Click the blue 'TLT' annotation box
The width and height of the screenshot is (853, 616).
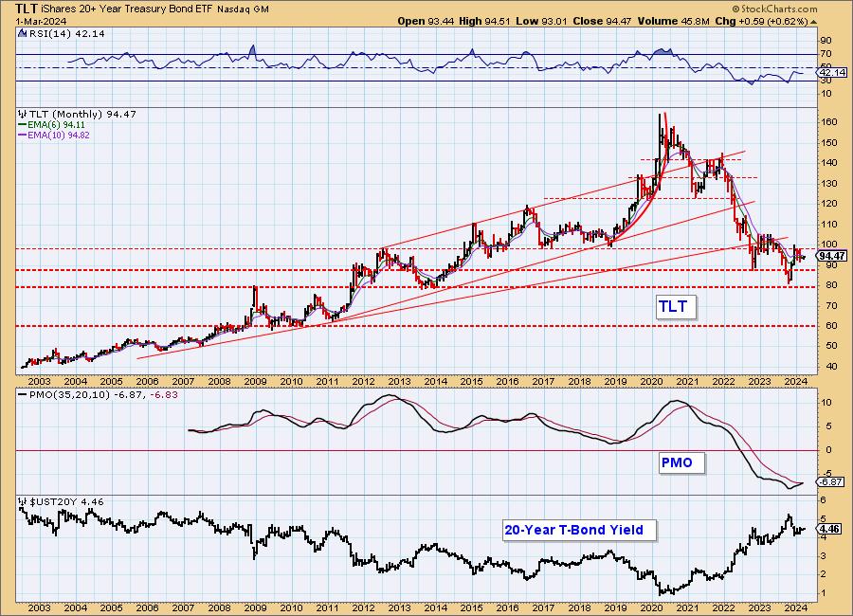coord(676,306)
